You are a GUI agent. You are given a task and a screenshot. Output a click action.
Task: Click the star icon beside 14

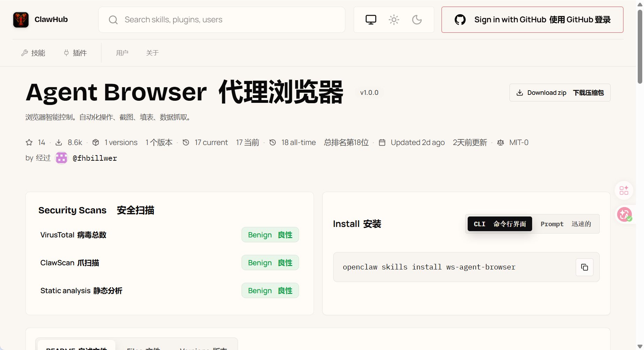(x=29, y=143)
